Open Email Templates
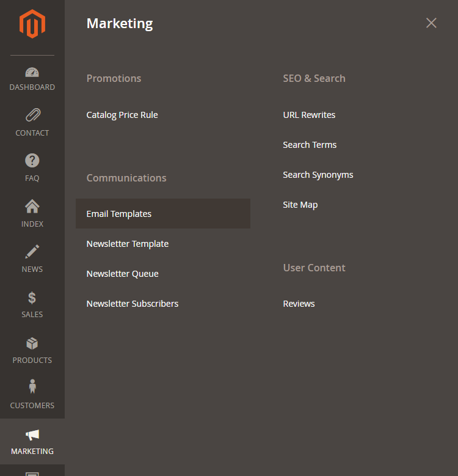The width and height of the screenshot is (458, 476). point(163,214)
